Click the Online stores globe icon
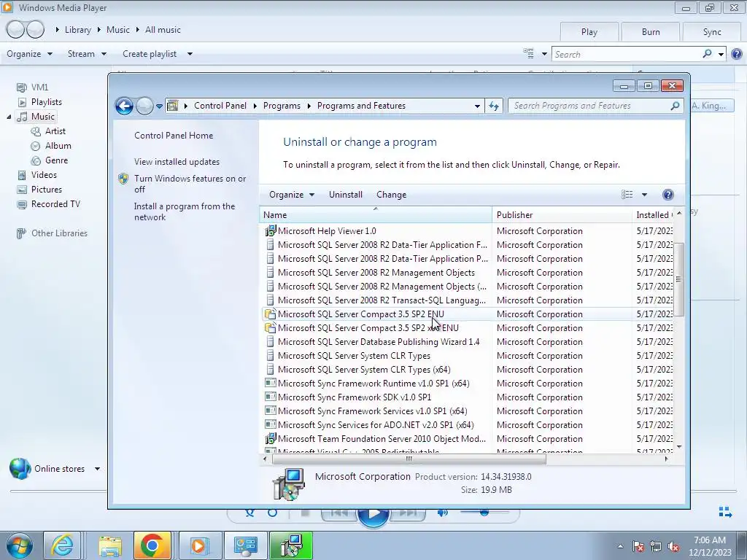Screen dimensions: 747x560 pos(20,469)
